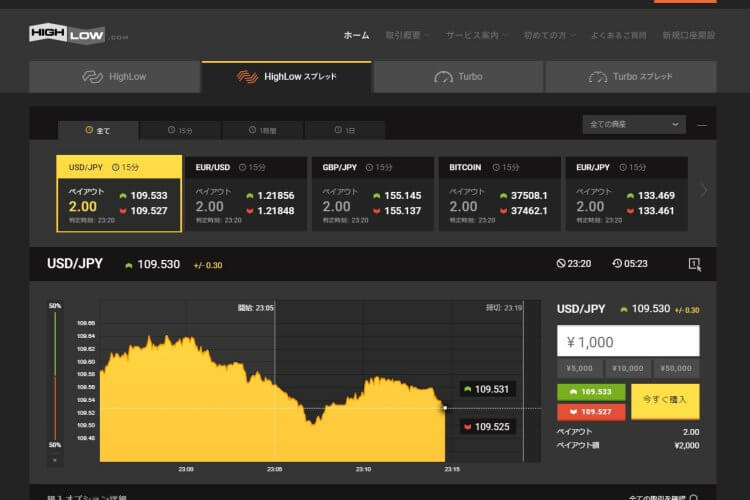Click the ¥2,000 payout amount value
The width and height of the screenshot is (750, 500).
pyautogui.click(x=687, y=445)
